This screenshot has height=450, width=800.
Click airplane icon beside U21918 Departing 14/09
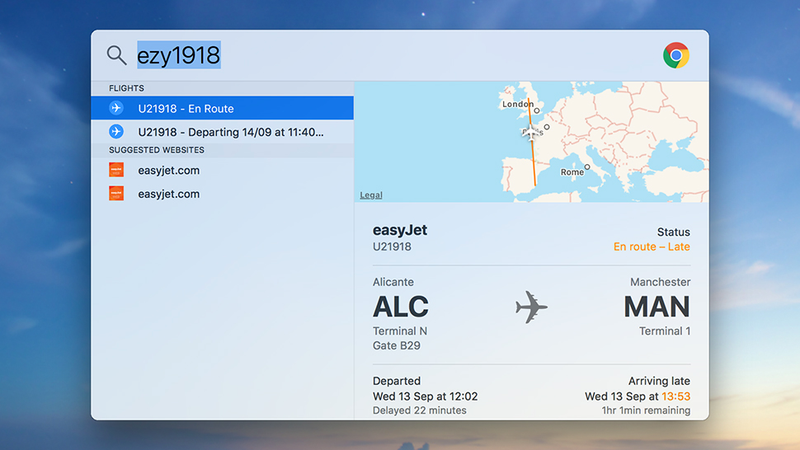[116, 132]
